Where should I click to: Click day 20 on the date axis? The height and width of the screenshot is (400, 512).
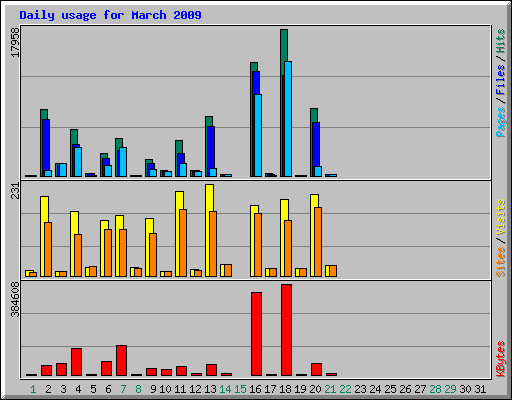[315, 389]
